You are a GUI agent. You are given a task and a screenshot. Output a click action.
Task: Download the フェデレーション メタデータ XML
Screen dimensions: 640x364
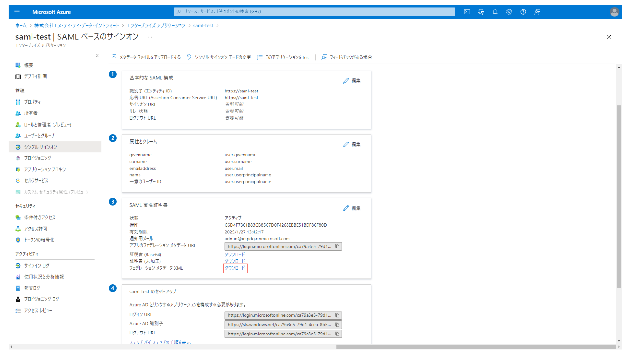coord(235,268)
